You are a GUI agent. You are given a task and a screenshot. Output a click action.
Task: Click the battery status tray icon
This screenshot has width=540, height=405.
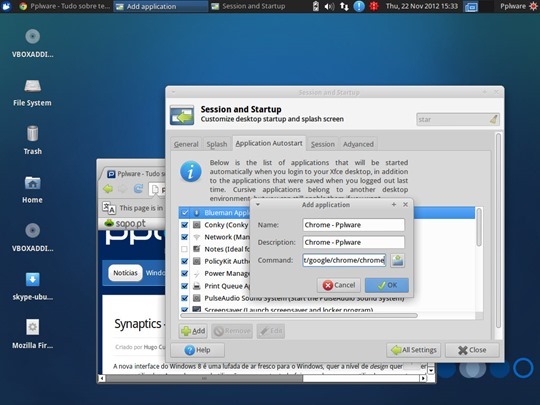click(x=315, y=6)
